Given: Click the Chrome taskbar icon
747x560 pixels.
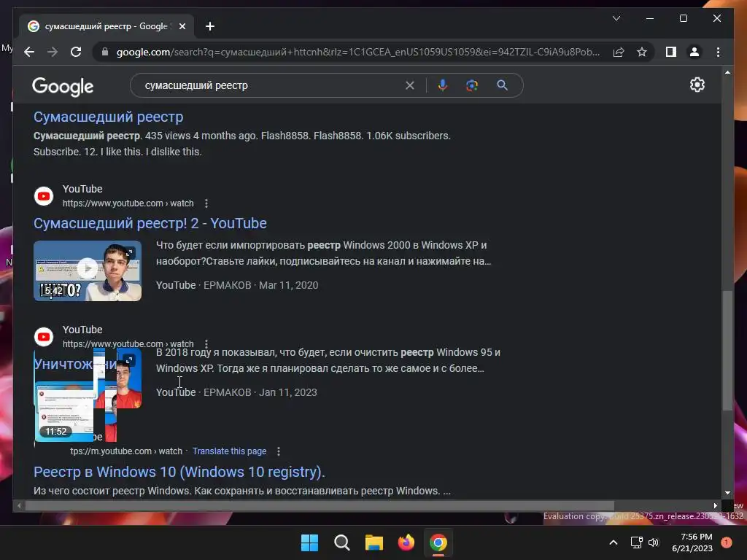Looking at the screenshot, I should [x=438, y=542].
